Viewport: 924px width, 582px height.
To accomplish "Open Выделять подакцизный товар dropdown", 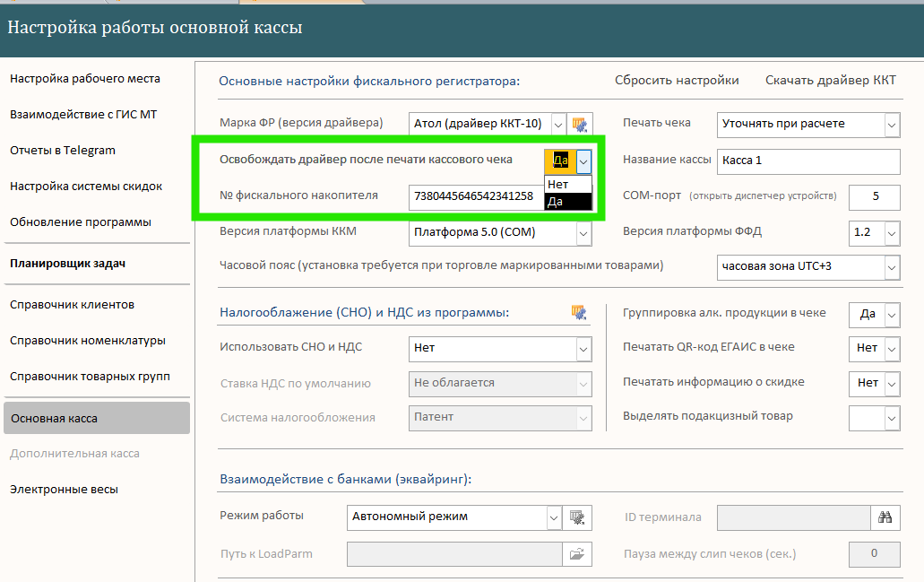I will (892, 418).
